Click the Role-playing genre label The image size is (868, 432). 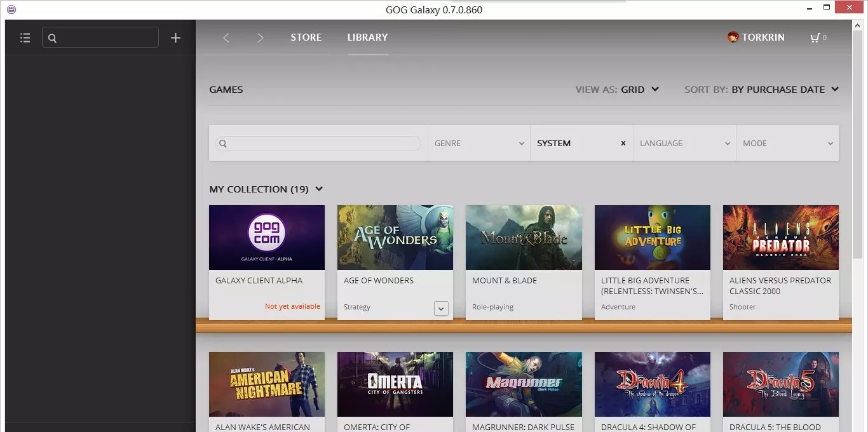point(493,307)
